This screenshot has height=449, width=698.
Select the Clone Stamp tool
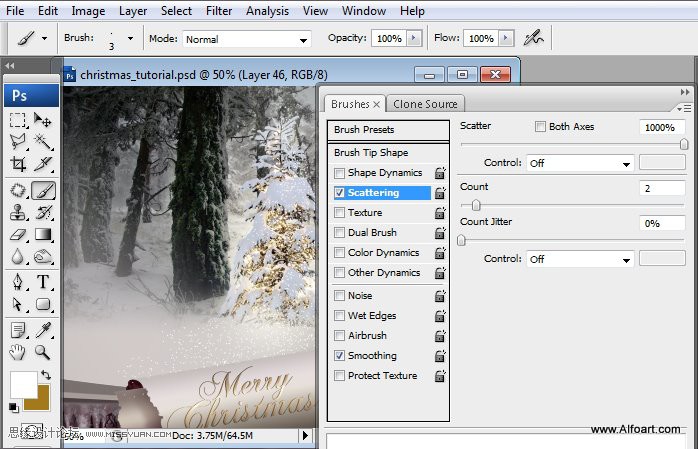tap(18, 212)
